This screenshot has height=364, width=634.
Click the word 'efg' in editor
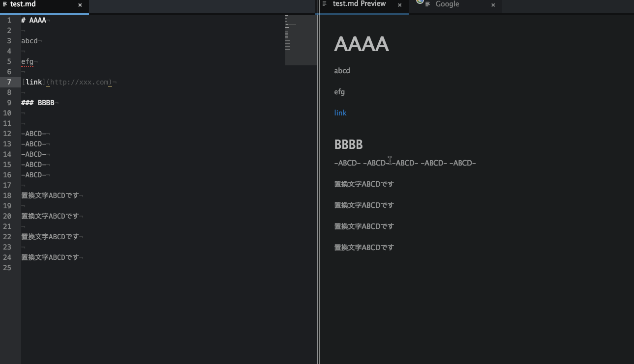pos(27,61)
